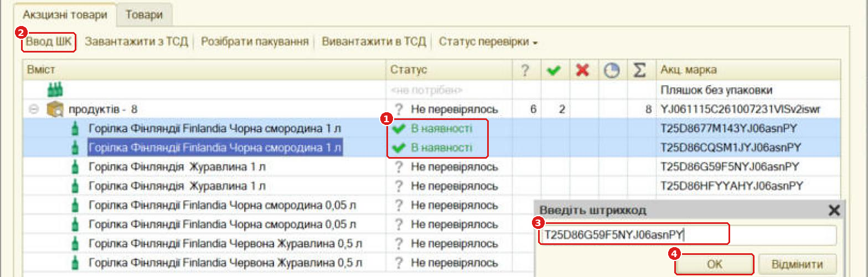Screen dimensions: 868x277
Task: Click Завантажити з ТСД command
Action: 136,42
